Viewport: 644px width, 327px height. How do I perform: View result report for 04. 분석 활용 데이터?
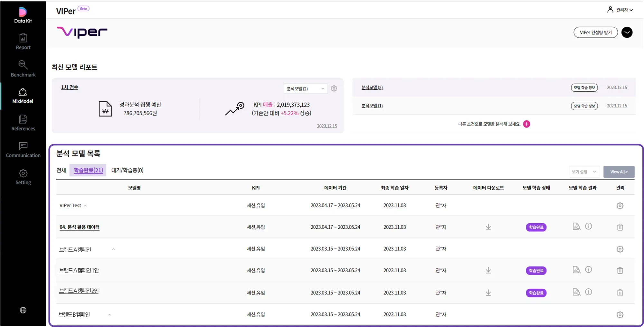point(576,227)
